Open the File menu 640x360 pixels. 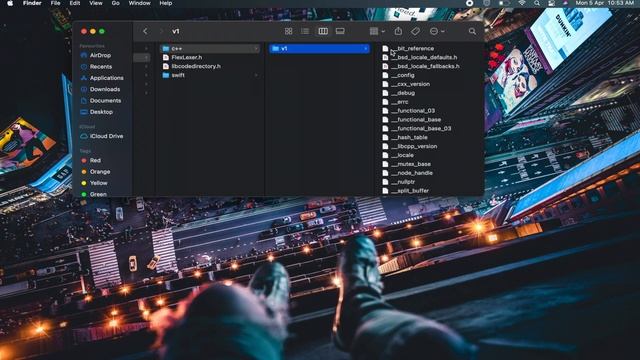[x=56, y=3]
